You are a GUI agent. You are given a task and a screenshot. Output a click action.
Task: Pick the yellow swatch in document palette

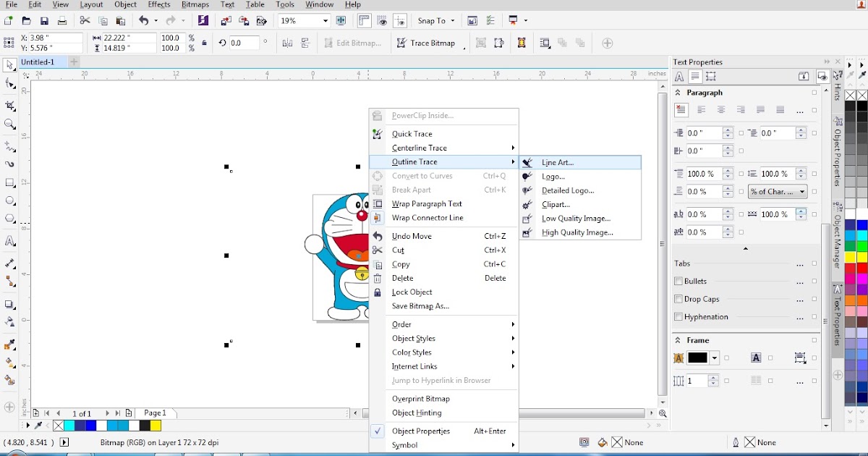(156, 426)
